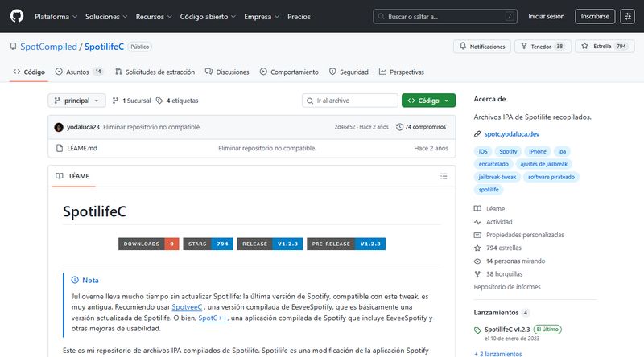This screenshot has height=357, width=644.
Task: Open the SpotveeC link in note
Action: [186, 306]
